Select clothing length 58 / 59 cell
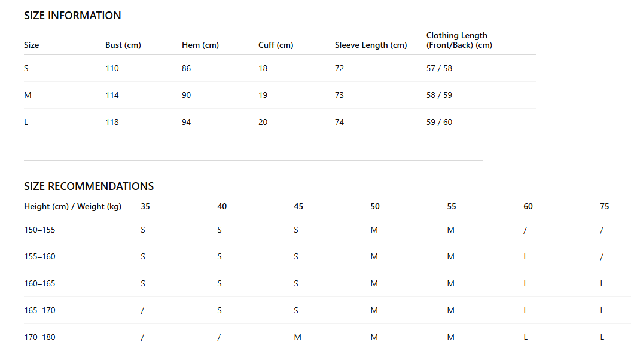The height and width of the screenshot is (364, 631). click(x=439, y=95)
